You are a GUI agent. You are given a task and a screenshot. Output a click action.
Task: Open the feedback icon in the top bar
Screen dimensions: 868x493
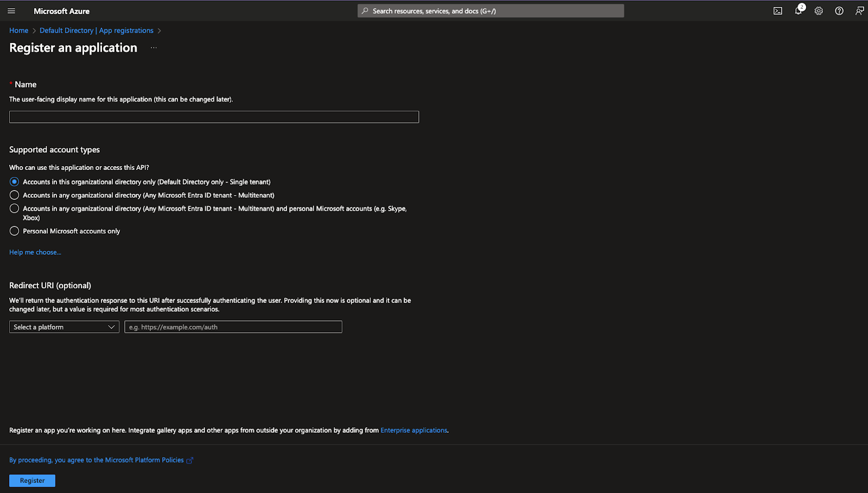[x=860, y=11]
